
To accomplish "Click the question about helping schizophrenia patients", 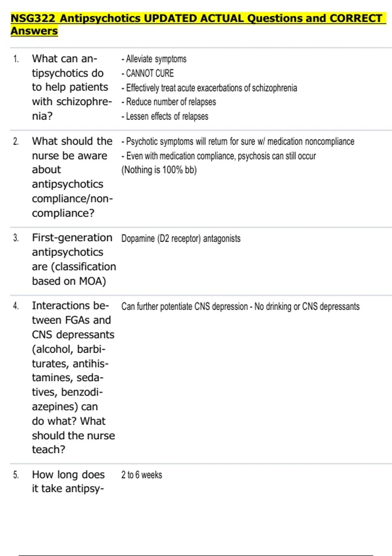I will click(72, 87).
